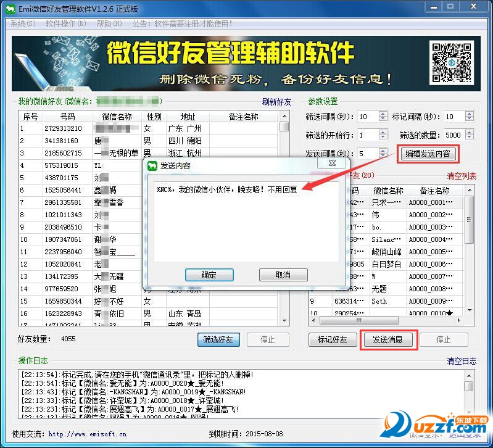Decrease 标记间隔 with the down arrow
Image resolution: width=493 pixels, height=448 pixels.
(x=469, y=119)
